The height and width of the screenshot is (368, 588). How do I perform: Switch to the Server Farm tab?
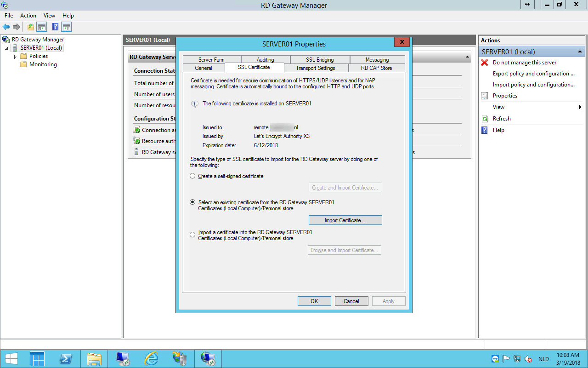pyautogui.click(x=211, y=60)
